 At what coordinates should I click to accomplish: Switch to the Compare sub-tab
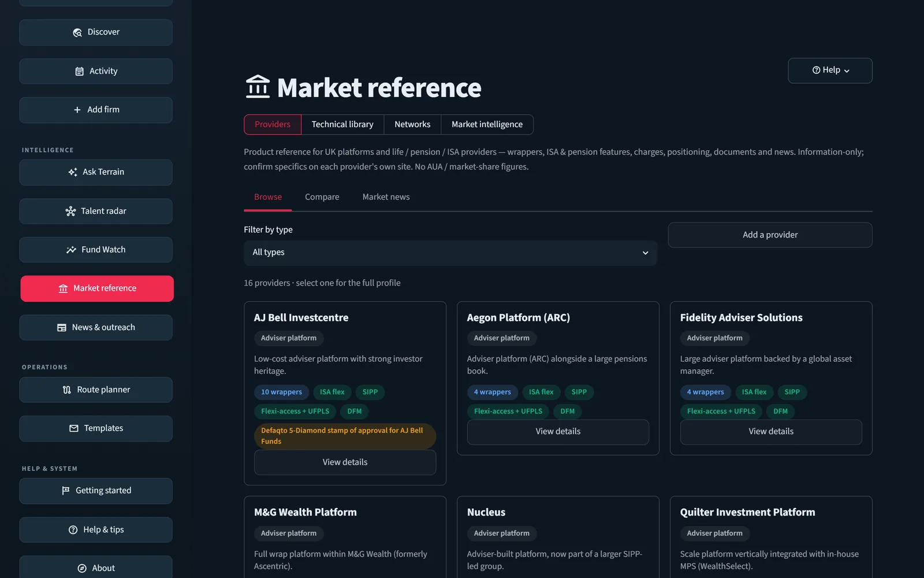click(x=322, y=197)
